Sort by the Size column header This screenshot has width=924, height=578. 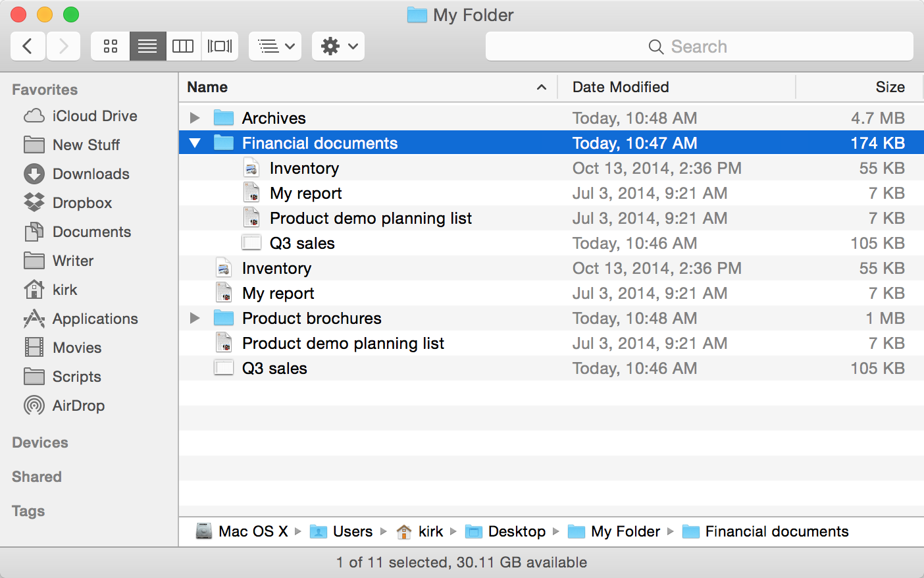pyautogui.click(x=860, y=87)
